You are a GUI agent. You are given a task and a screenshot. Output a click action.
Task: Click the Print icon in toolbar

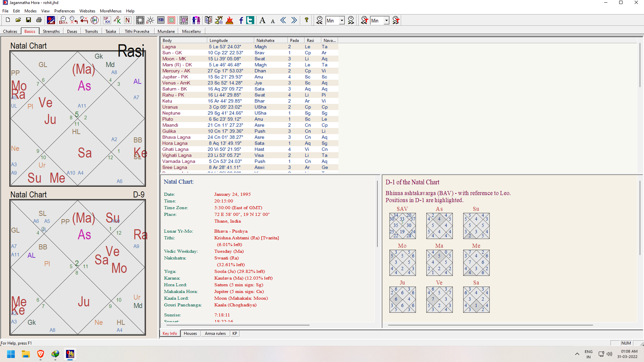39,20
